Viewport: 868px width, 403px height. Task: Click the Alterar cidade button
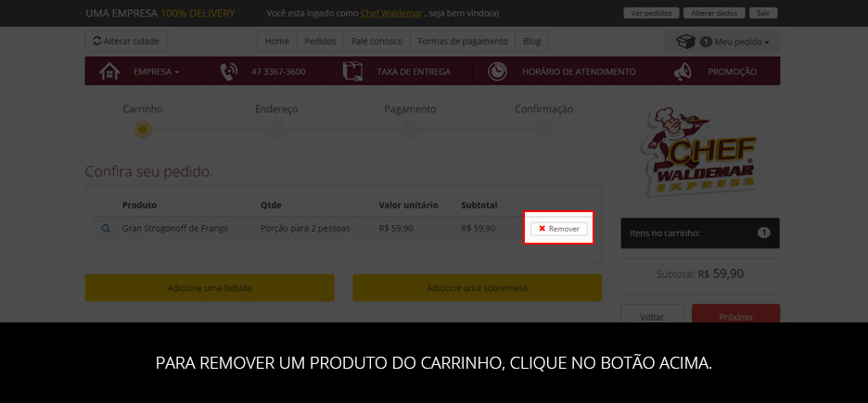[x=126, y=42]
